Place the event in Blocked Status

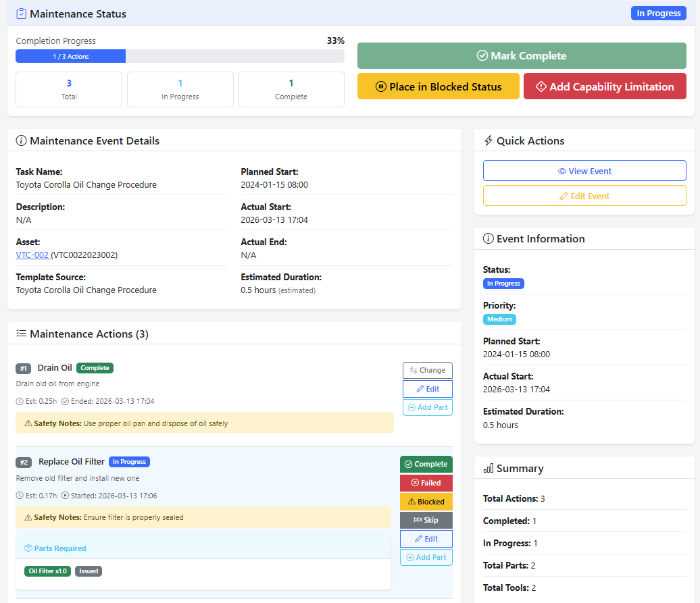[x=439, y=86]
